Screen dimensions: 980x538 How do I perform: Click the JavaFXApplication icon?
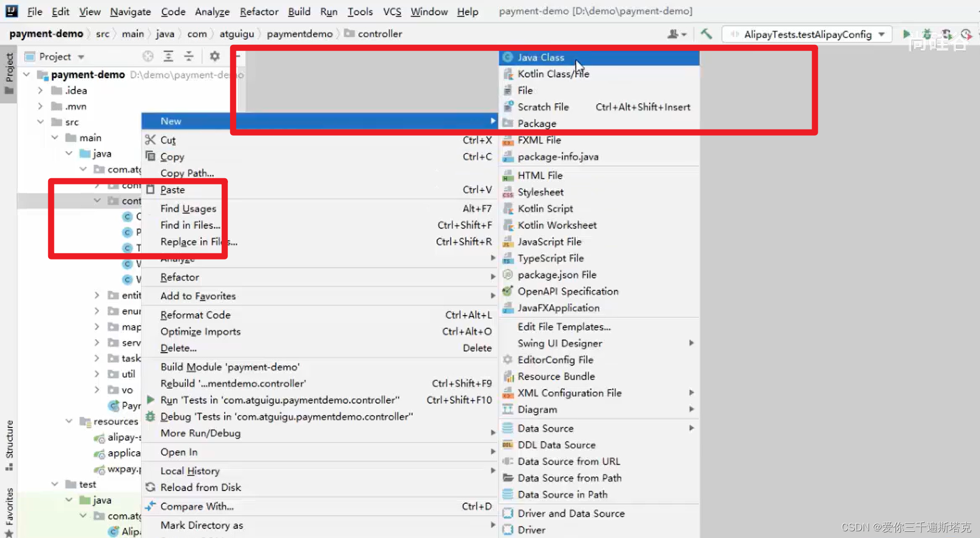508,308
